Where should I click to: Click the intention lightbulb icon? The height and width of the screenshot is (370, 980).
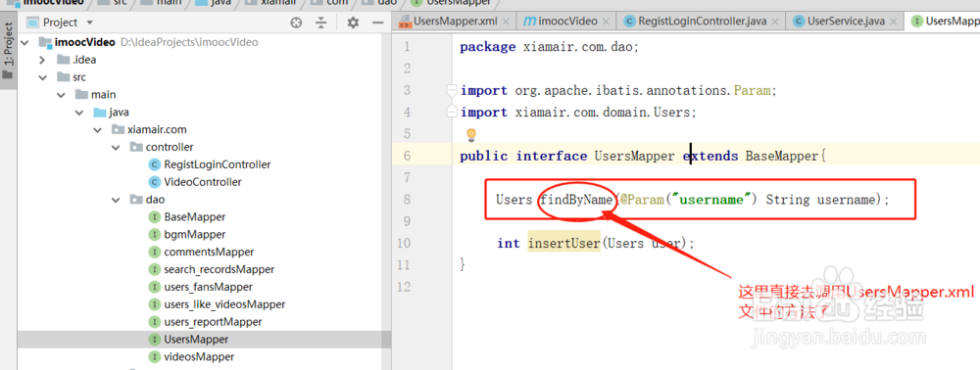point(471,134)
